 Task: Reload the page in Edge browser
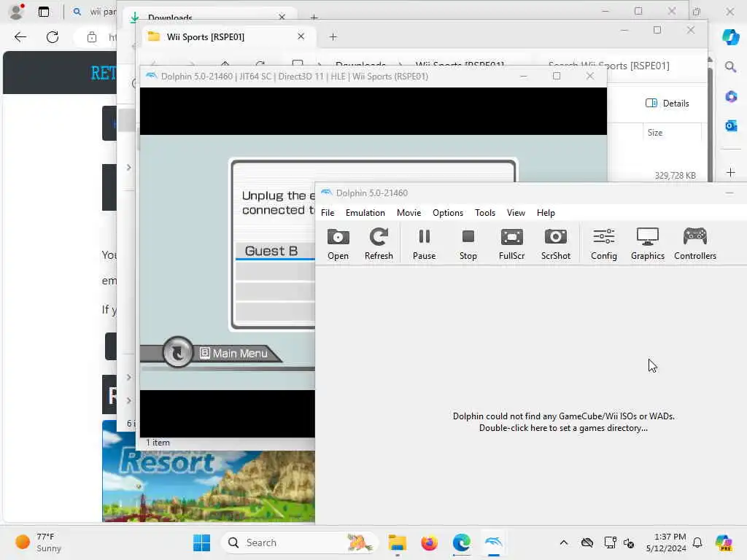click(53, 36)
